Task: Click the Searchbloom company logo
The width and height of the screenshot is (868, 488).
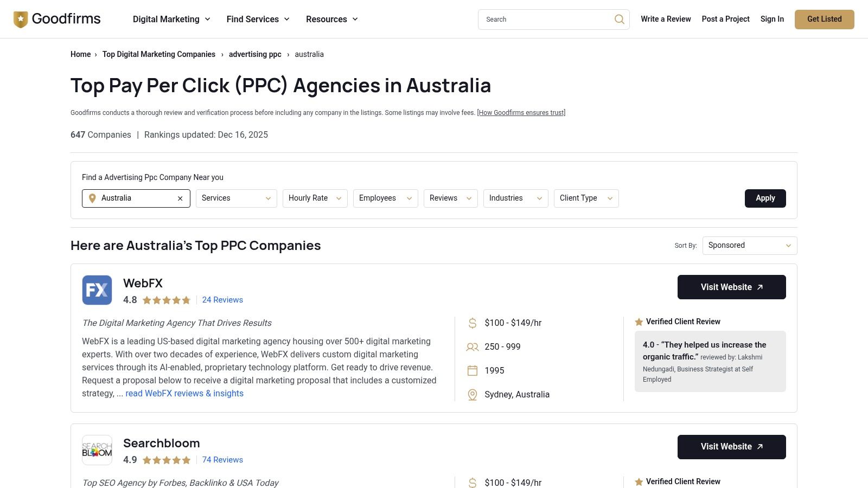Action: click(x=97, y=450)
